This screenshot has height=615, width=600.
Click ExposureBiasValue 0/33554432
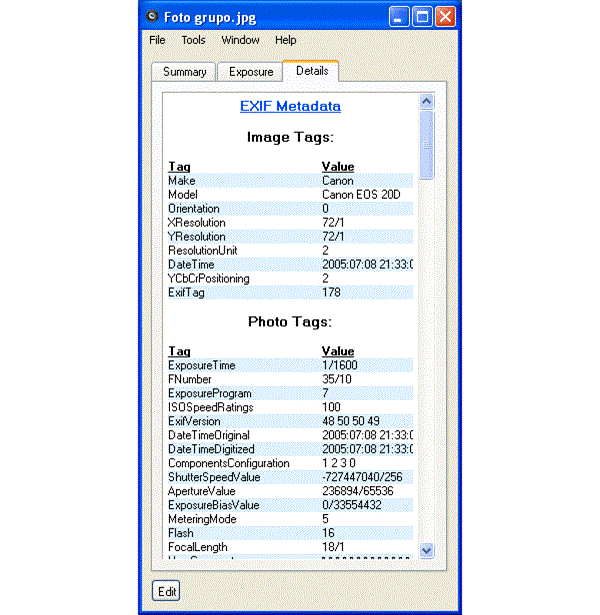(352, 505)
